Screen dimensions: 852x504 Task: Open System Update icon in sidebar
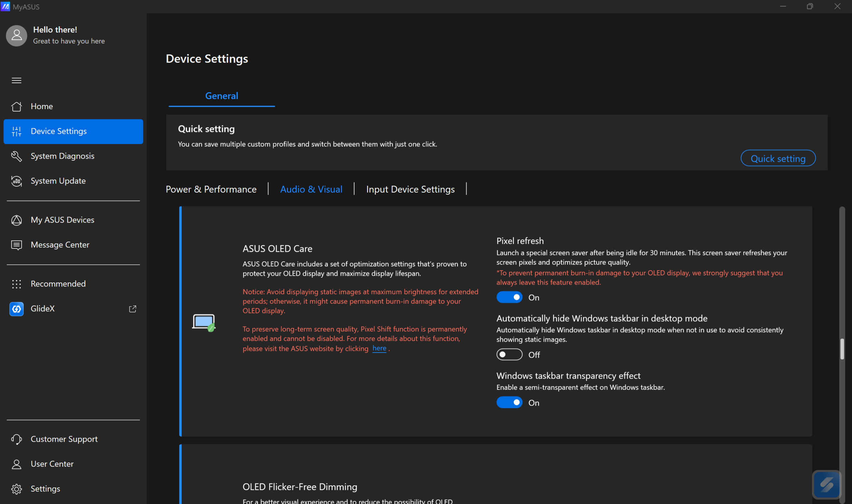tap(16, 181)
